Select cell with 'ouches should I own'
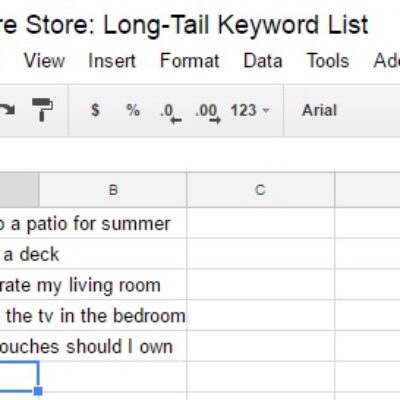400x400 pixels. point(93,346)
